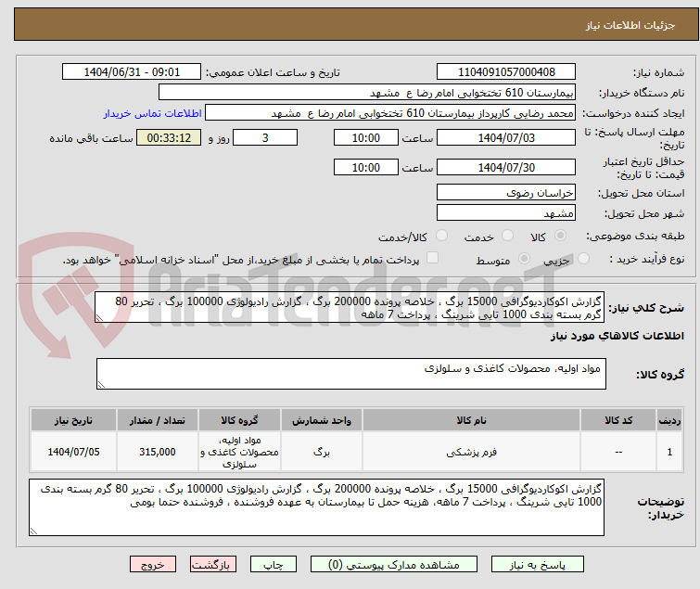
Task: Open 'اطلاعات تماس خریدار' link
Action: click(153, 113)
